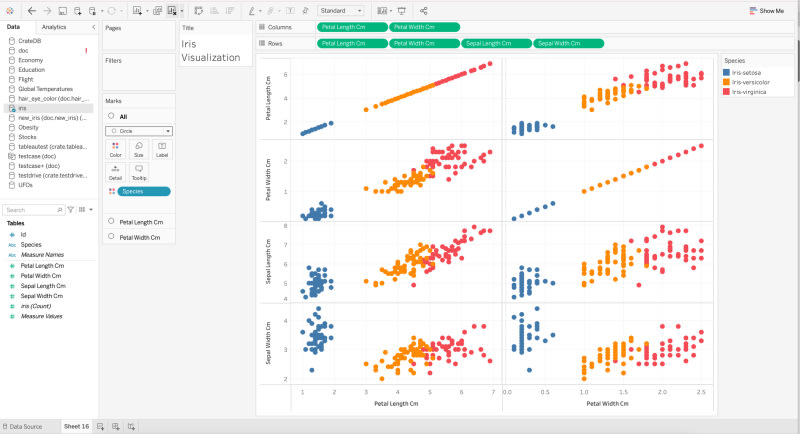Go to the Data Source tab
The height and width of the screenshot is (434, 800).
point(22,426)
